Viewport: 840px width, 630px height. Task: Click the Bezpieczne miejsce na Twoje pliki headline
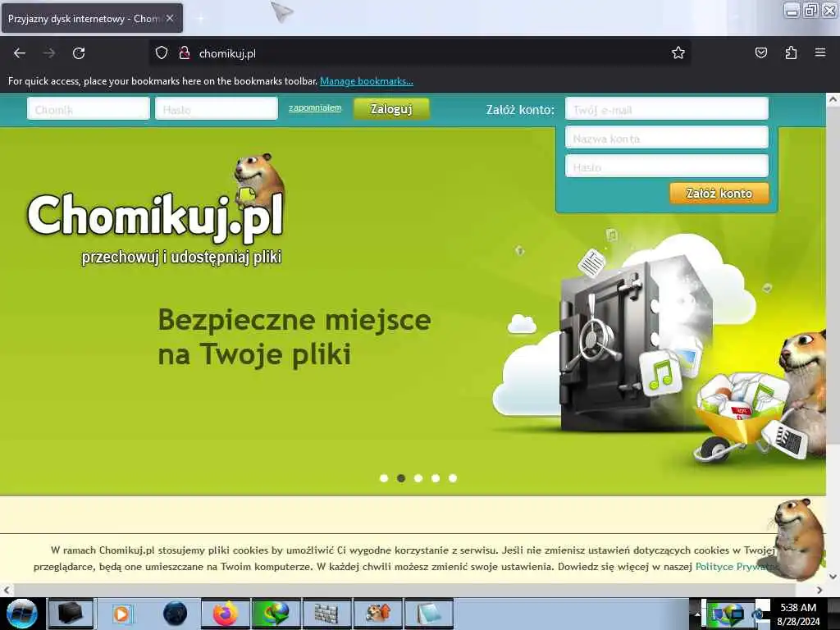pos(294,337)
